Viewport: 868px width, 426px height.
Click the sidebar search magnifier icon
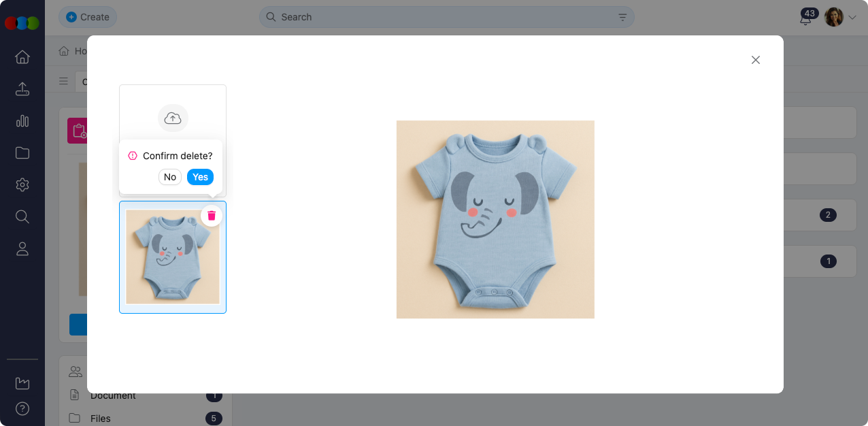pos(22,217)
